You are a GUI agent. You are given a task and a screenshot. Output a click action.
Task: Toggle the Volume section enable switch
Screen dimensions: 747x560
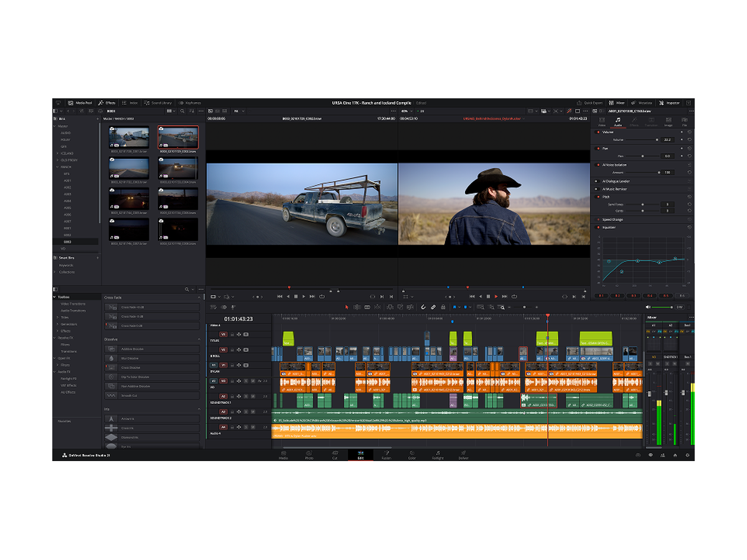point(597,132)
